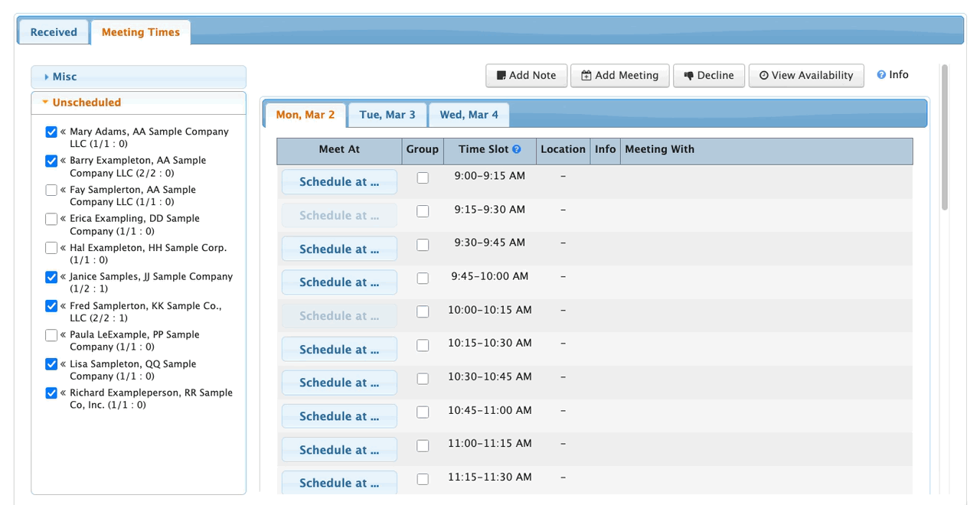The image size is (980, 505).
Task: Open View Availability
Action: tap(806, 76)
